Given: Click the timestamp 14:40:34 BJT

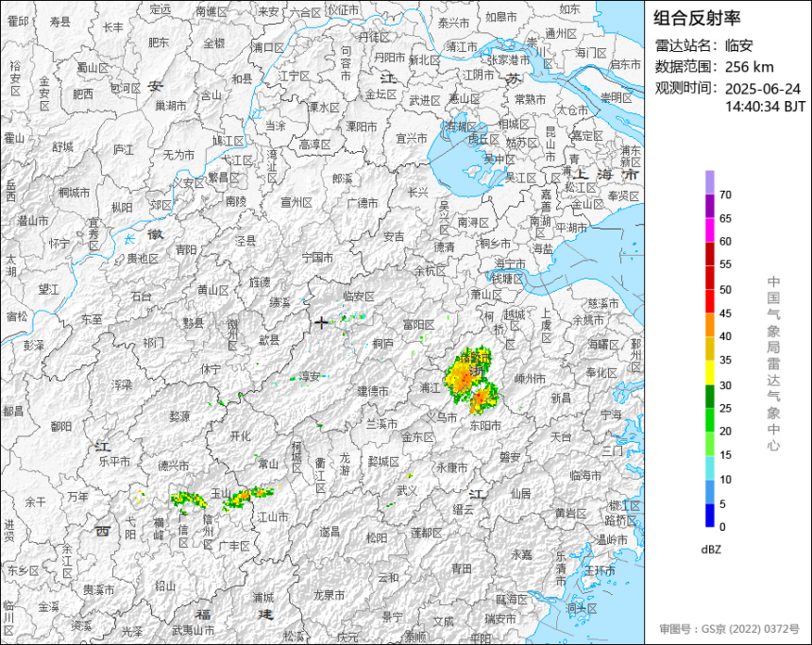Looking at the screenshot, I should tap(765, 106).
